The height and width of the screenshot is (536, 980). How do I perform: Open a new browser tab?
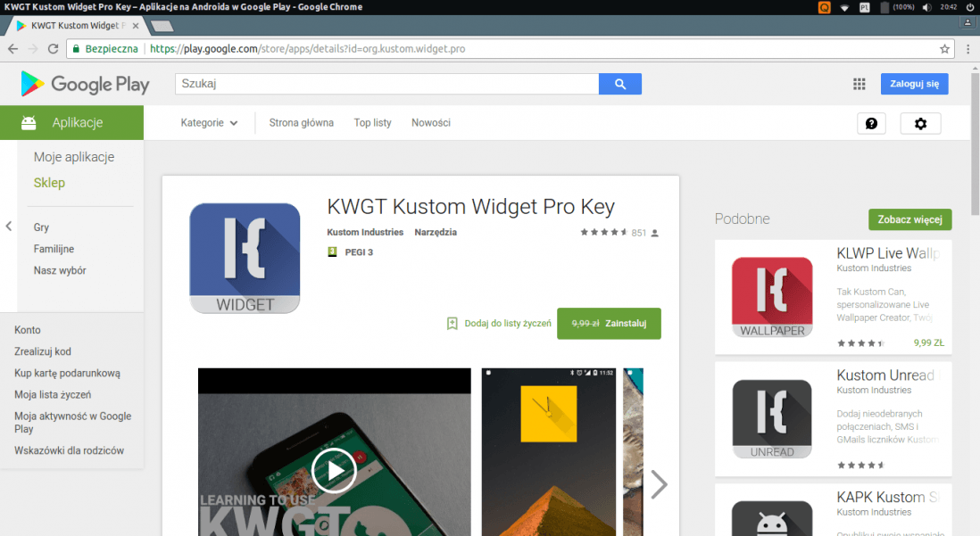coord(162,26)
